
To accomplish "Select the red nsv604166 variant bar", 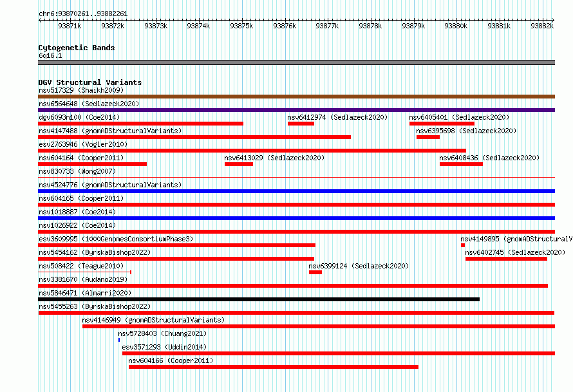I will coord(274,367).
